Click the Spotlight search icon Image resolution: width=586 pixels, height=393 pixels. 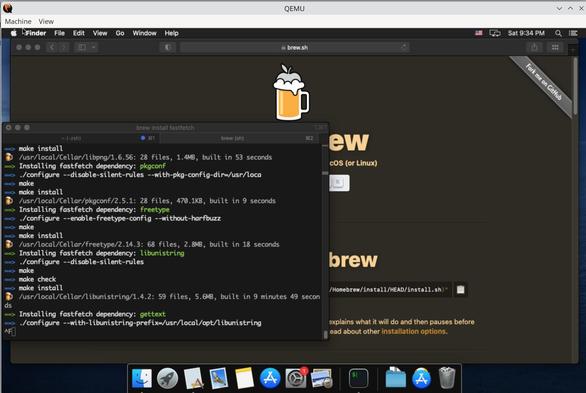558,33
